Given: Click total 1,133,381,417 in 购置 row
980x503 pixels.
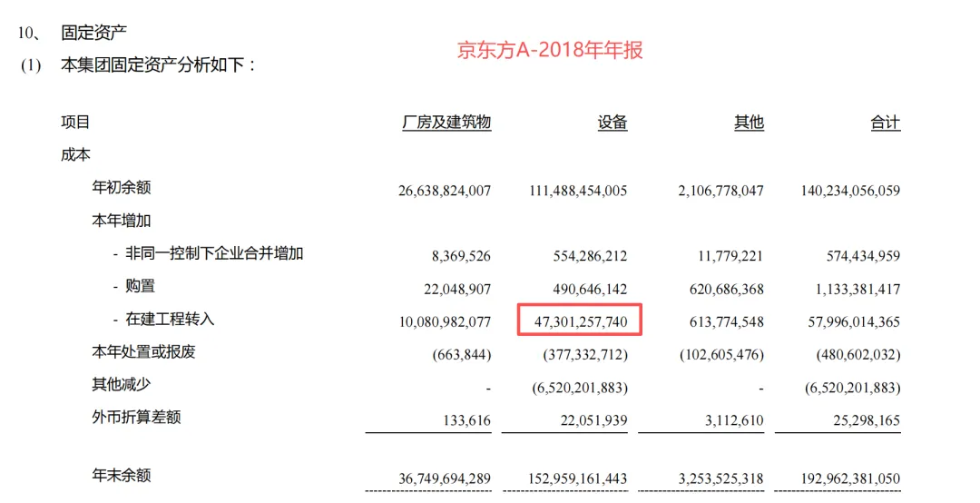Looking at the screenshot, I should (x=858, y=289).
